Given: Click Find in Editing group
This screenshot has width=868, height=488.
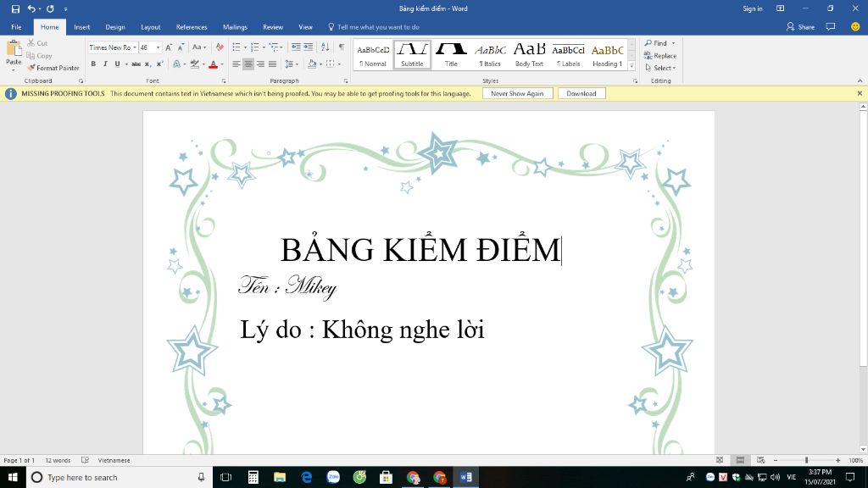Looking at the screenshot, I should pos(659,43).
